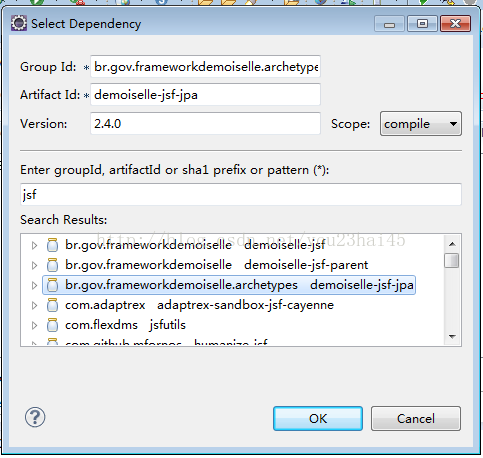Click the search results scroll down arrow

coord(452,337)
